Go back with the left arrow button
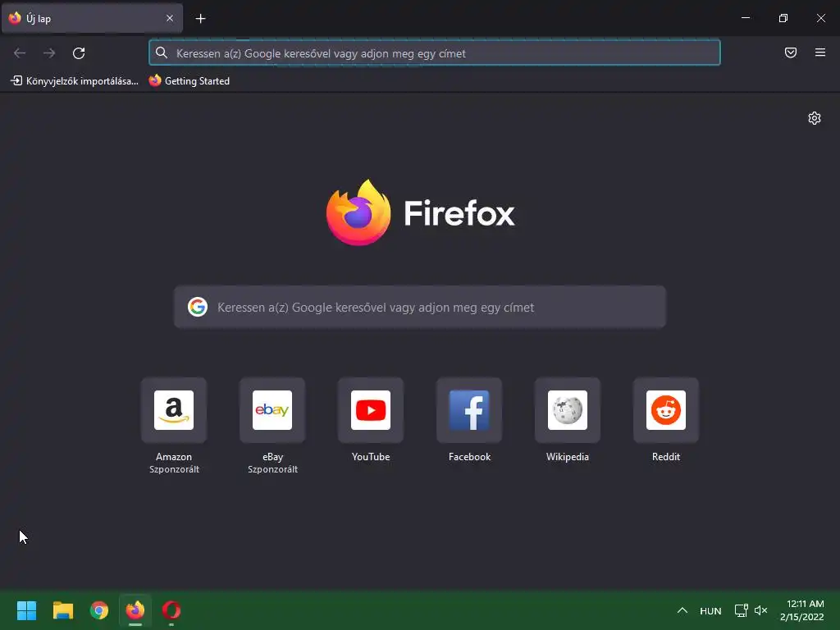 tap(20, 53)
